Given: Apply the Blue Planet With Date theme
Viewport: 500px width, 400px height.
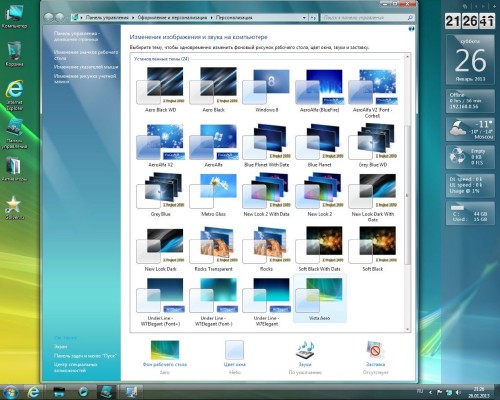Looking at the screenshot, I should [x=266, y=146].
